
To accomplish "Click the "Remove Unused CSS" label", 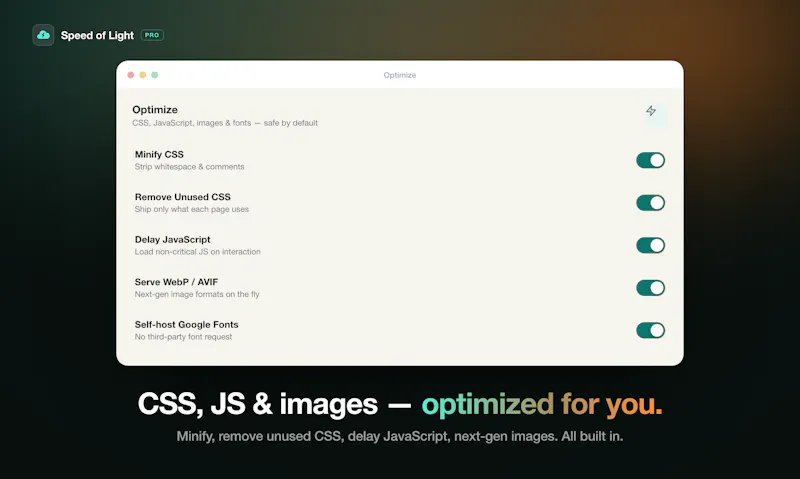I will click(x=183, y=197).
